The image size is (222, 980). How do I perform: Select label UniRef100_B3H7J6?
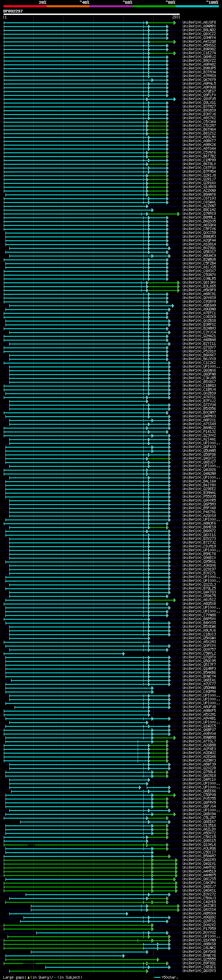(199, 114)
